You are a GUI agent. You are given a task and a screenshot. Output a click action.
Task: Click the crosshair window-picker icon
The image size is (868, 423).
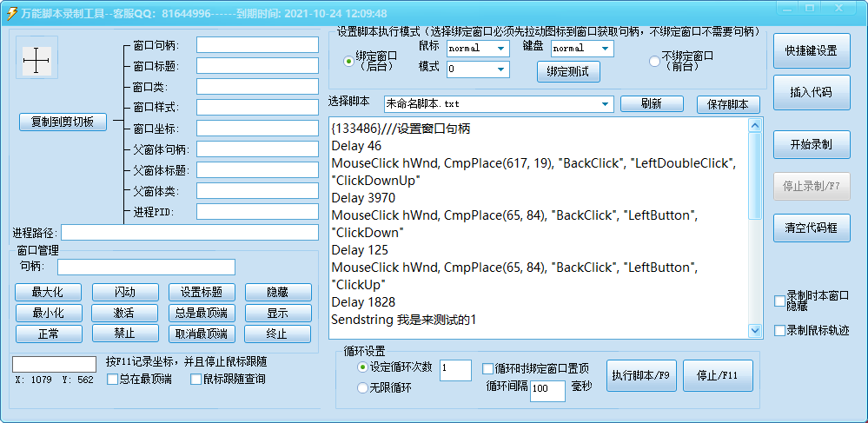click(x=36, y=59)
